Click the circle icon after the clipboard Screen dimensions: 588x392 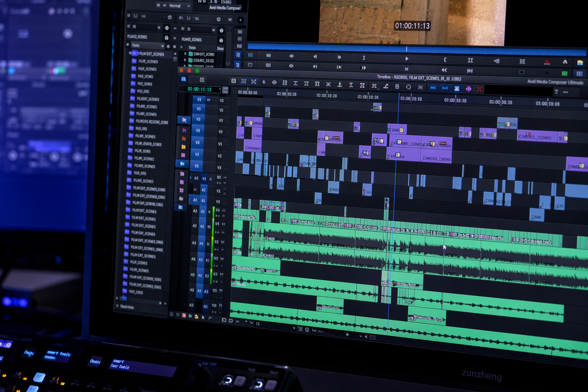pos(408,87)
